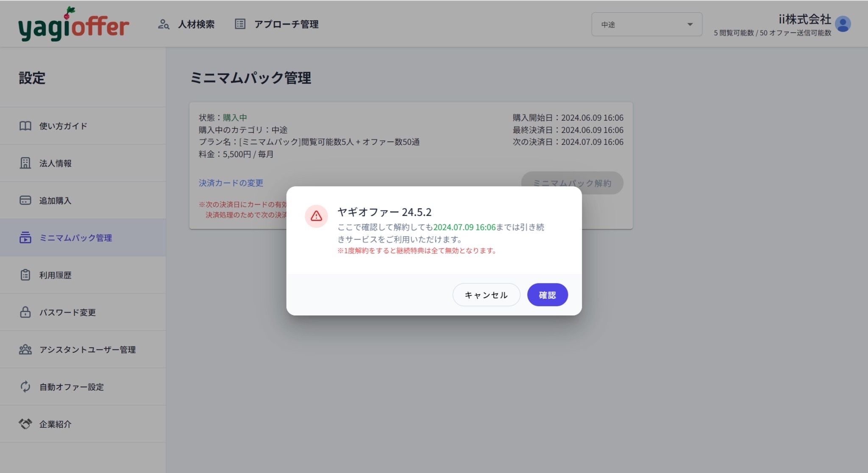Click the lock icon for パスワード変更

[25, 312]
